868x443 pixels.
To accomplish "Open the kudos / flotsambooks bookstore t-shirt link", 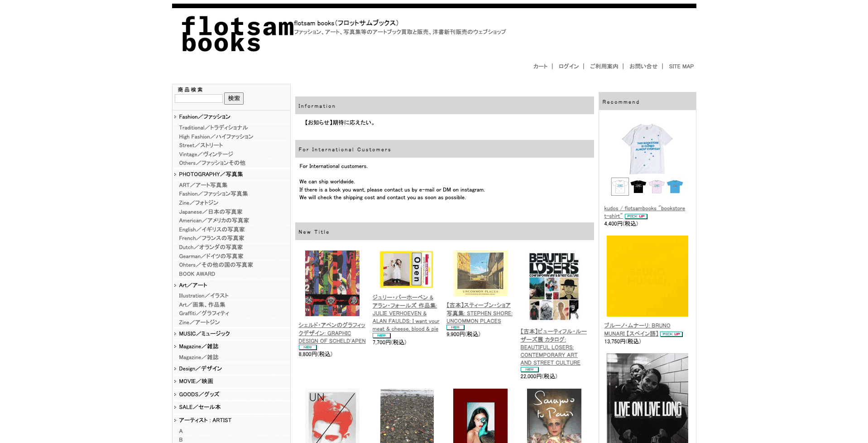I will coord(644,212).
